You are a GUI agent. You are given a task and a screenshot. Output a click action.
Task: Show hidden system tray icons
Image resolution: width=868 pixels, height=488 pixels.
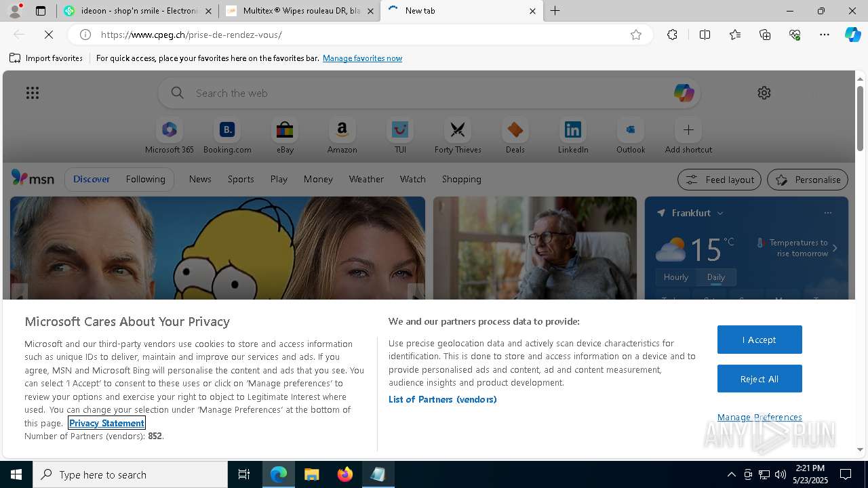click(731, 474)
